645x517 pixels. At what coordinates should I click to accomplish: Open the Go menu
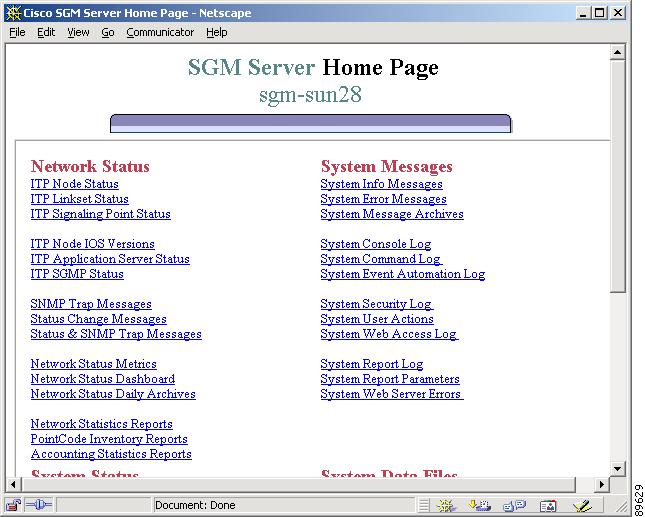[108, 32]
